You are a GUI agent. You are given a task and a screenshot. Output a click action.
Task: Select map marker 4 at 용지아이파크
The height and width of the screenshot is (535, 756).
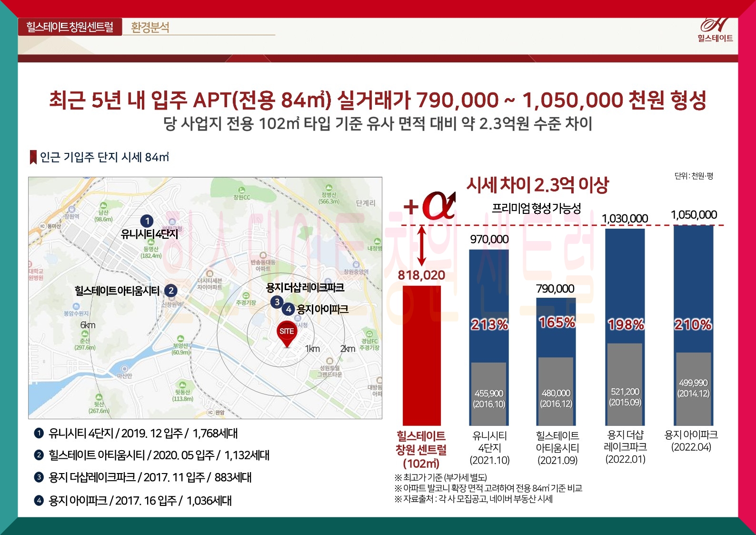288,309
